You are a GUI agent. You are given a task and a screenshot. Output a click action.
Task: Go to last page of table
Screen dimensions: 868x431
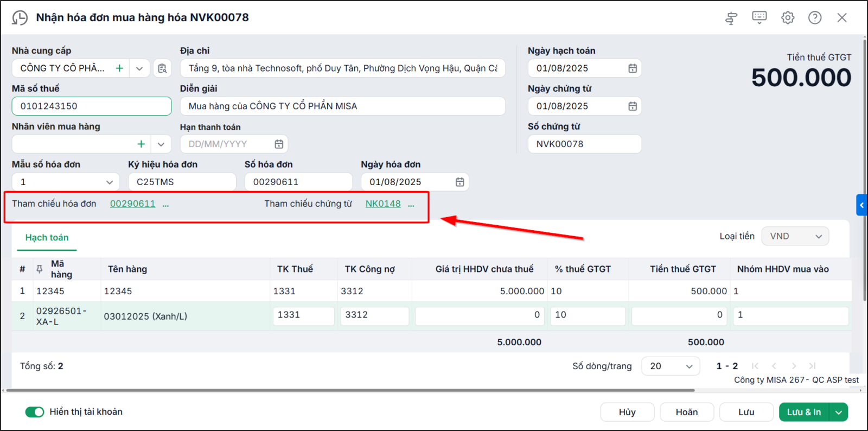tap(812, 366)
